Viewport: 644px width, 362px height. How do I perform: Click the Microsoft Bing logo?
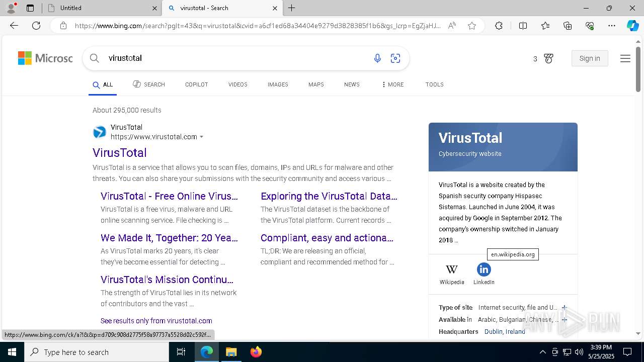coord(45,58)
